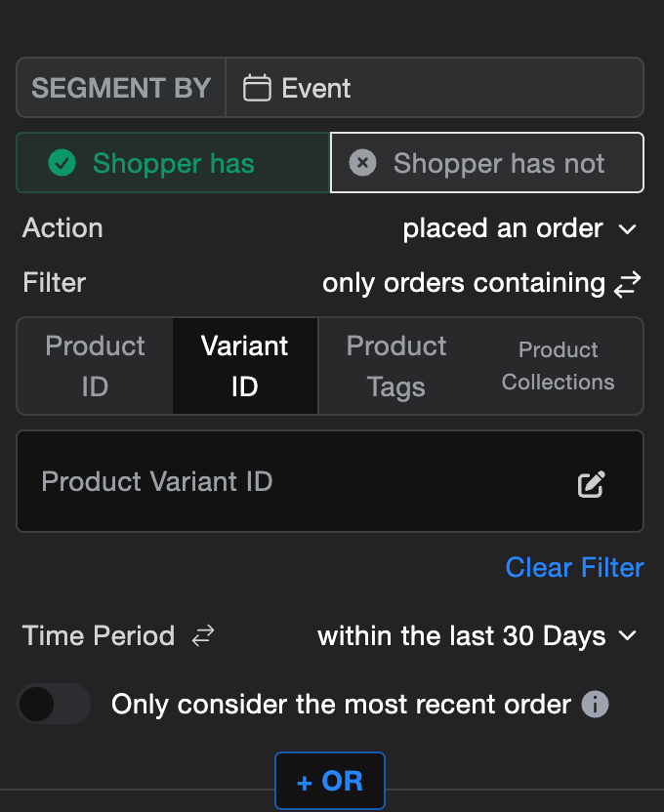The height and width of the screenshot is (812, 664).
Task: Switch to the Product Collections tab
Action: [558, 366]
